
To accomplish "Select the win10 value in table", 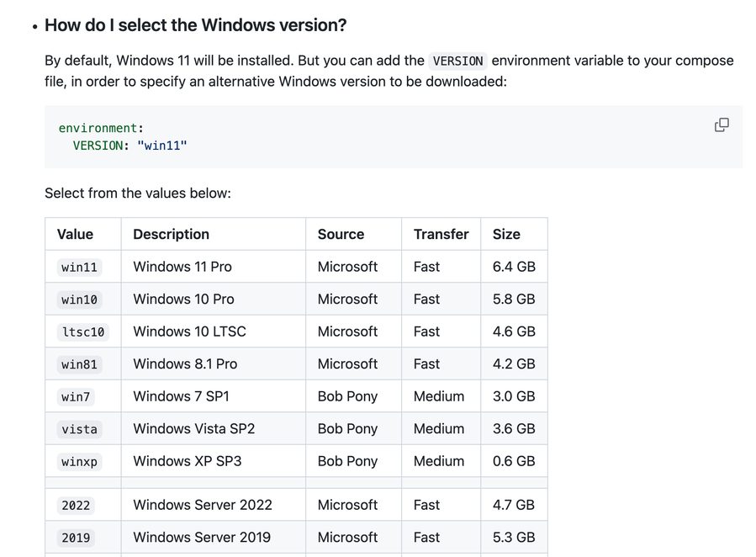I will [x=79, y=300].
